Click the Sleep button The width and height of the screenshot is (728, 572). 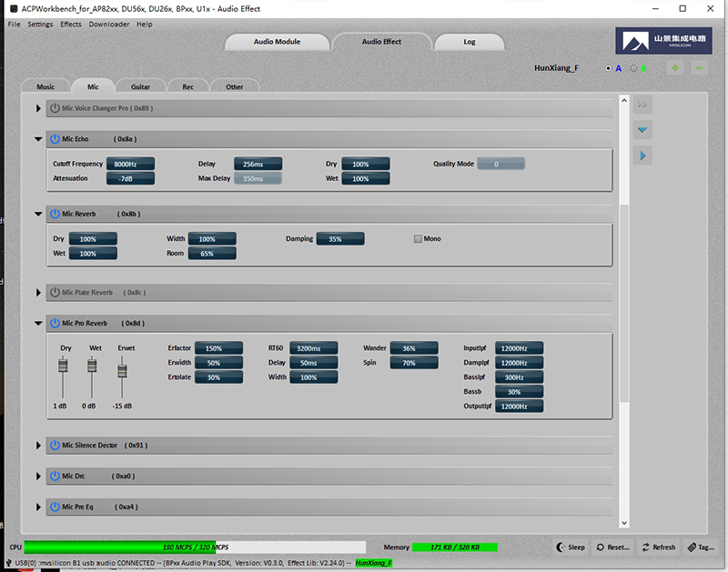tap(571, 547)
